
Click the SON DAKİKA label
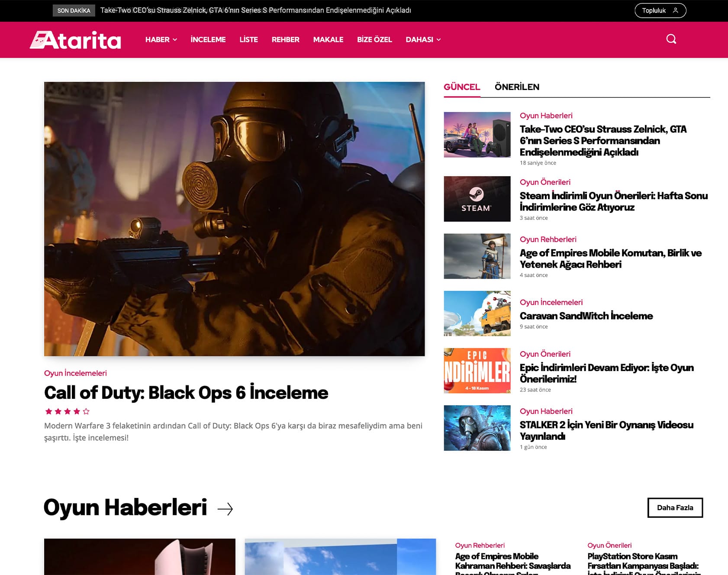74,10
